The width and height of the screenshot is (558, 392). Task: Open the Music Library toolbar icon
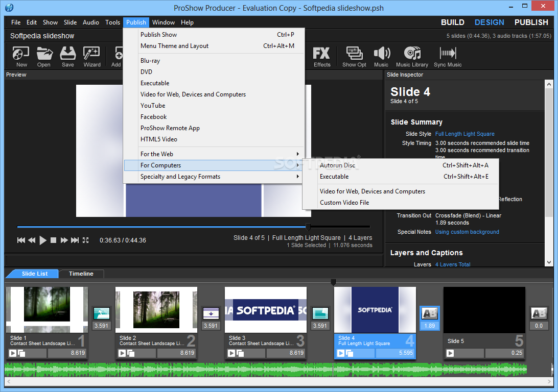pyautogui.click(x=412, y=57)
